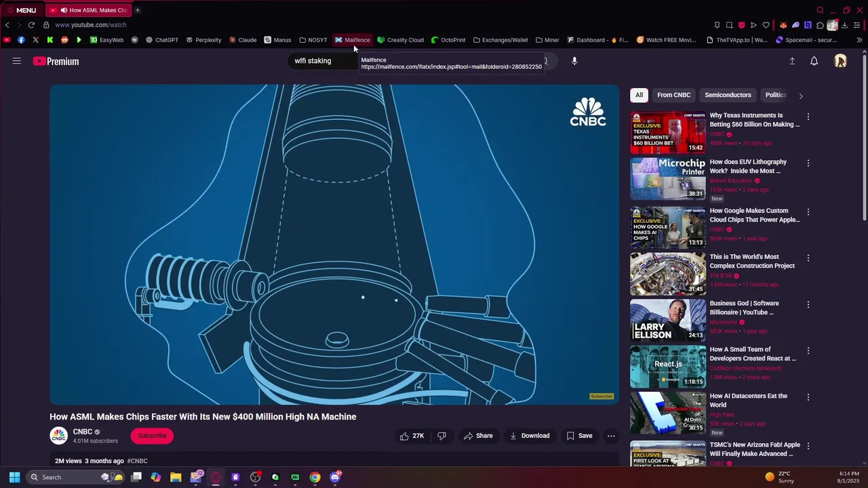Open the YouTube create upload icon
The height and width of the screenshot is (488, 868).
coord(792,61)
